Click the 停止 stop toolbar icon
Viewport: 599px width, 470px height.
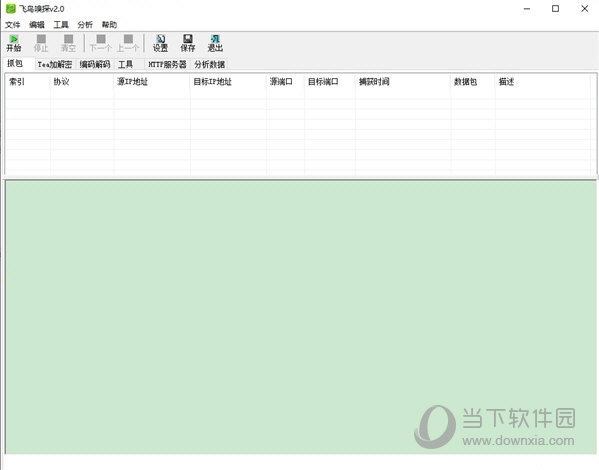41,43
